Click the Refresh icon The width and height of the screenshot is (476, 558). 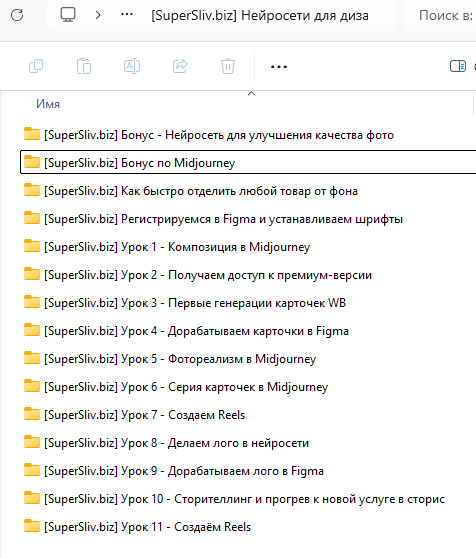17,15
